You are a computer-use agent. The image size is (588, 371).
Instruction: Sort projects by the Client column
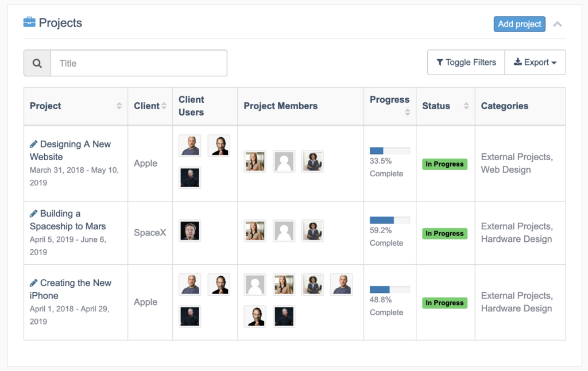click(163, 106)
